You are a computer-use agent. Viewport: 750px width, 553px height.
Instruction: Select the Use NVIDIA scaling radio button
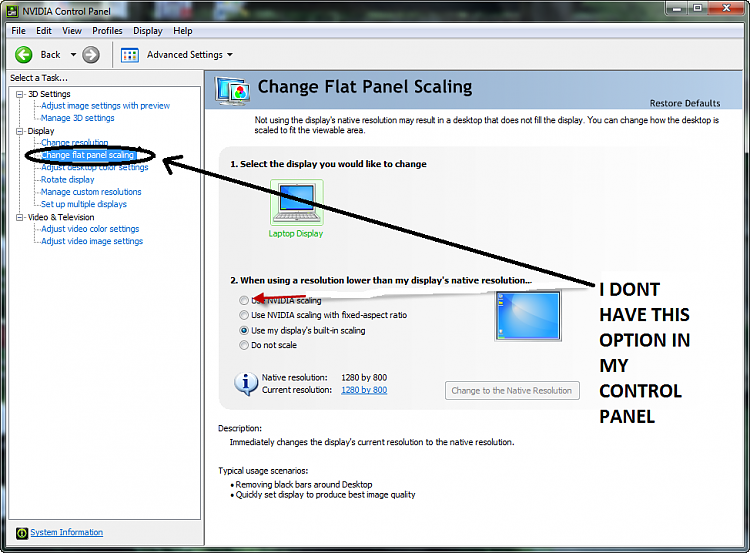pyautogui.click(x=244, y=300)
